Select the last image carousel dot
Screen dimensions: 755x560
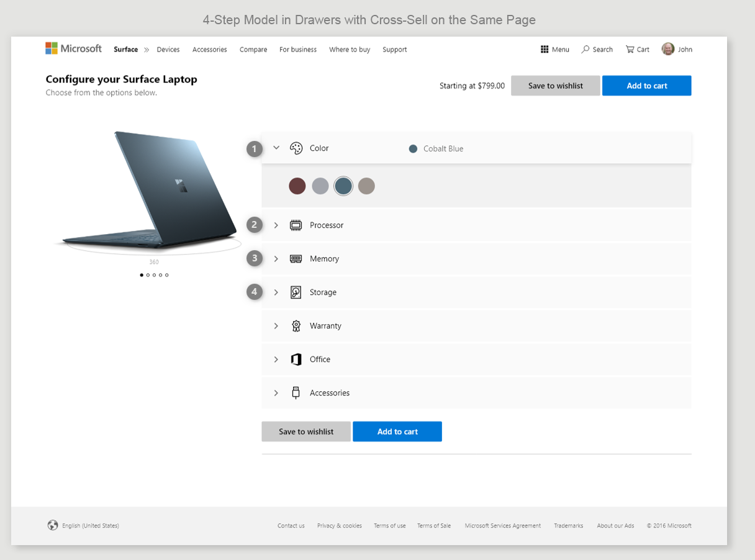pyautogui.click(x=166, y=275)
